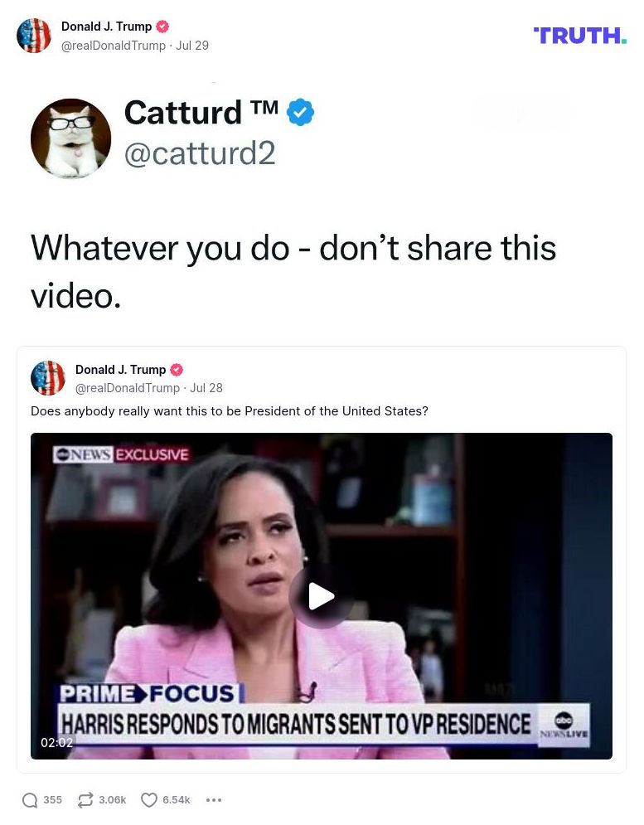This screenshot has height=825, width=644.
Task: Like the post with heart icon
Action: coord(149,800)
